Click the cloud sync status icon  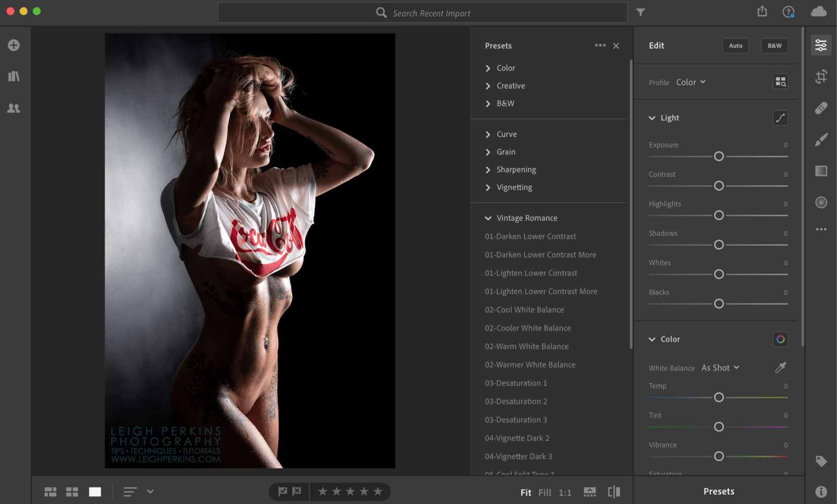coord(819,12)
